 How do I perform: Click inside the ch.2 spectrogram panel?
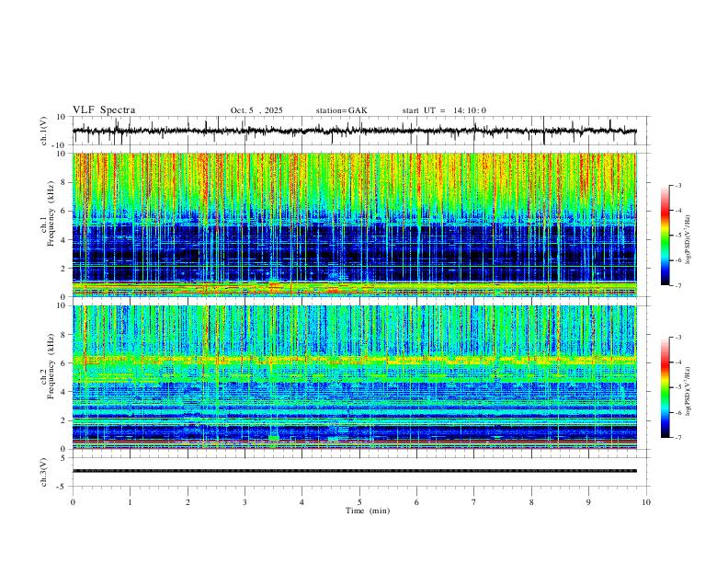coord(355,377)
